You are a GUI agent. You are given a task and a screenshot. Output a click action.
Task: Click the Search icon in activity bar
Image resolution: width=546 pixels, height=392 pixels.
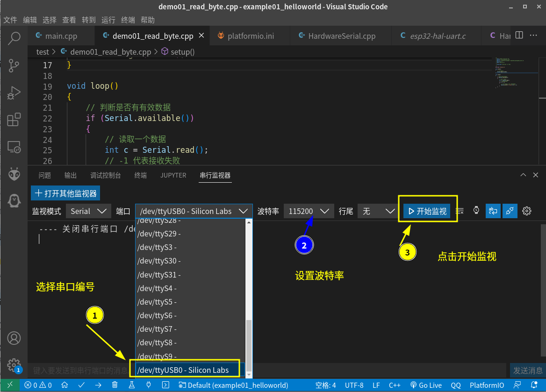pos(14,38)
